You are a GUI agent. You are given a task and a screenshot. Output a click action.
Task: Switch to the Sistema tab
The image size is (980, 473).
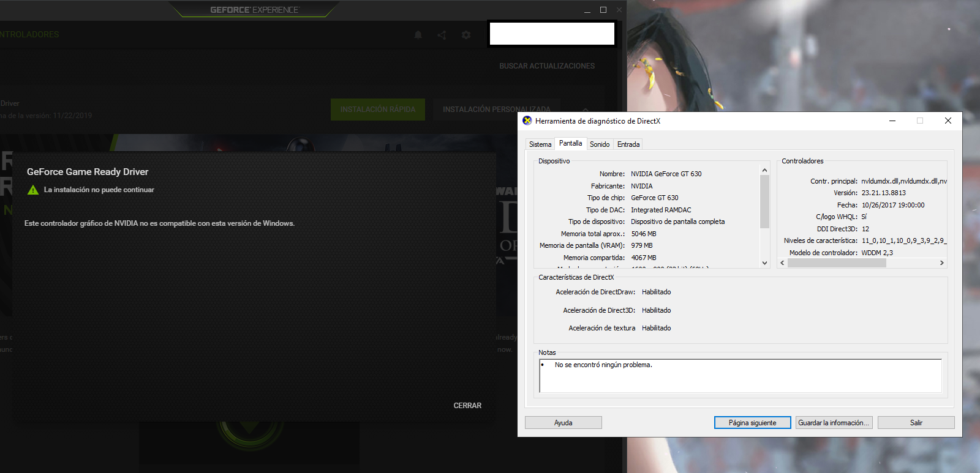(x=540, y=144)
